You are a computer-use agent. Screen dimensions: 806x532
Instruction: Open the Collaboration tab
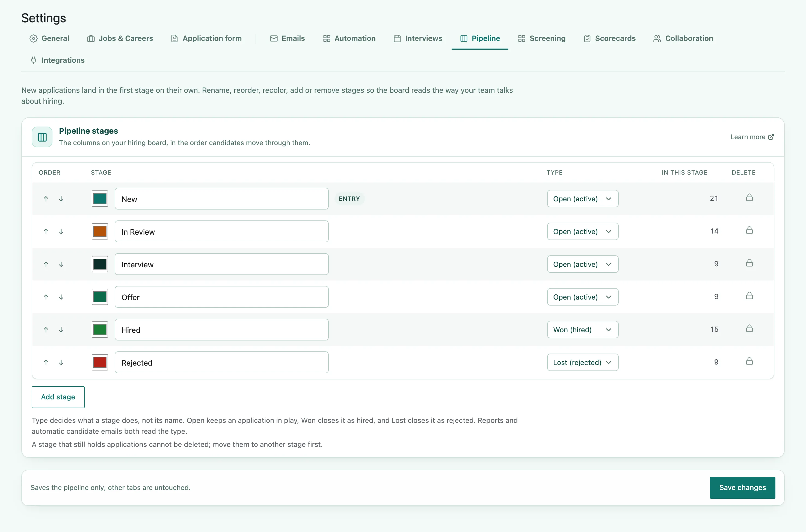683,38
